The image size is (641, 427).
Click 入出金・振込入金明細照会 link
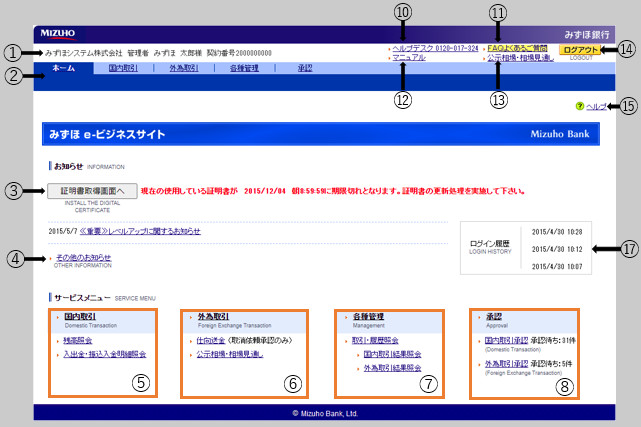click(x=111, y=354)
